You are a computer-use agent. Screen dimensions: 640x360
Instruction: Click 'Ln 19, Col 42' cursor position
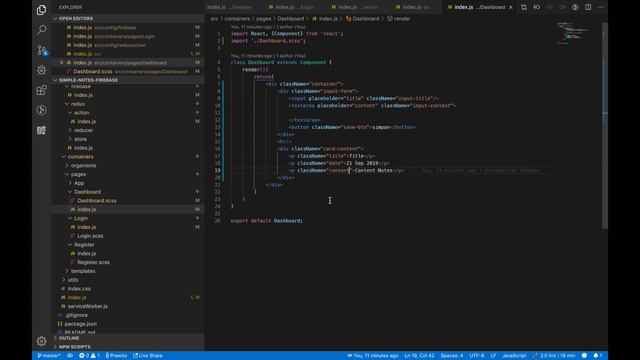(419, 356)
